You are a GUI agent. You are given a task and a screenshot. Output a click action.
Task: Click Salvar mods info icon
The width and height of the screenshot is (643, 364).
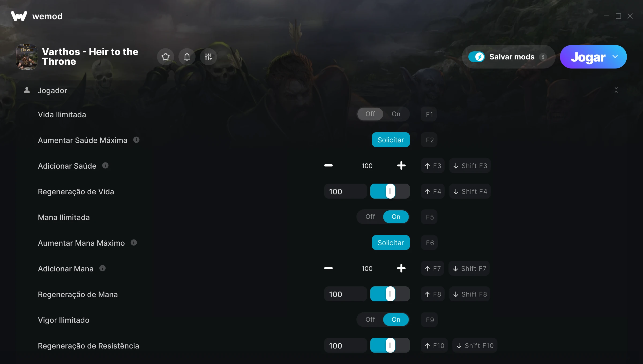pos(543,57)
